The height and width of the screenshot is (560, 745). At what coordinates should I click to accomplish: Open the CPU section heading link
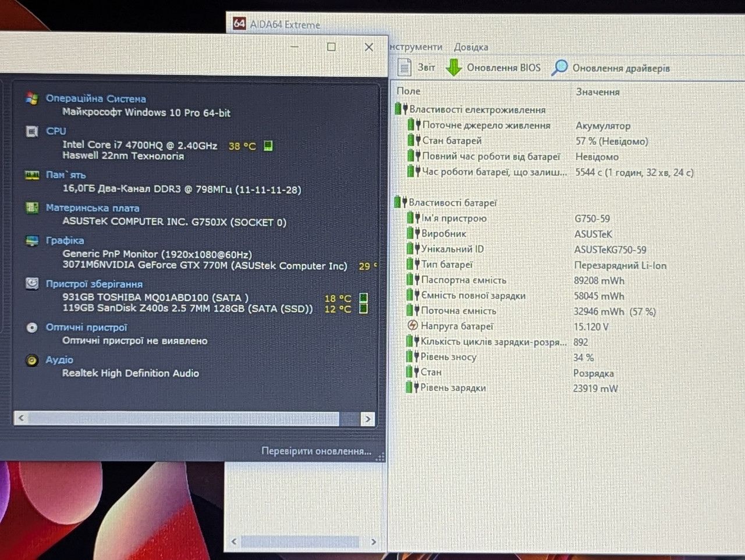click(x=56, y=131)
